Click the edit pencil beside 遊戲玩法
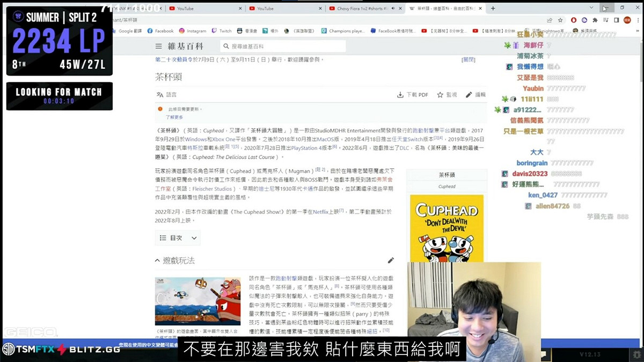644x362 pixels. coord(391,261)
